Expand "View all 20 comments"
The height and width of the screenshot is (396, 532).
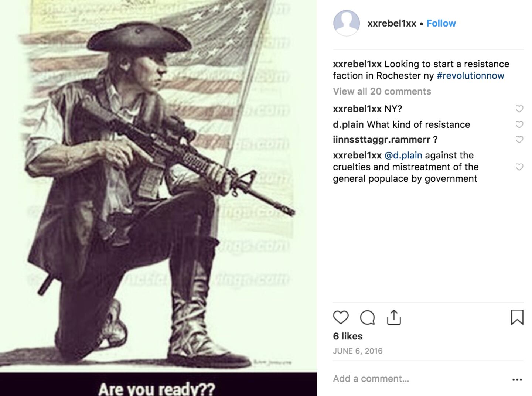point(382,91)
